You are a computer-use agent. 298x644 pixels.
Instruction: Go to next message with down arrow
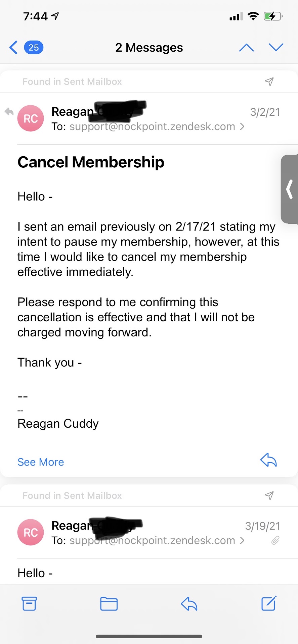tap(276, 48)
